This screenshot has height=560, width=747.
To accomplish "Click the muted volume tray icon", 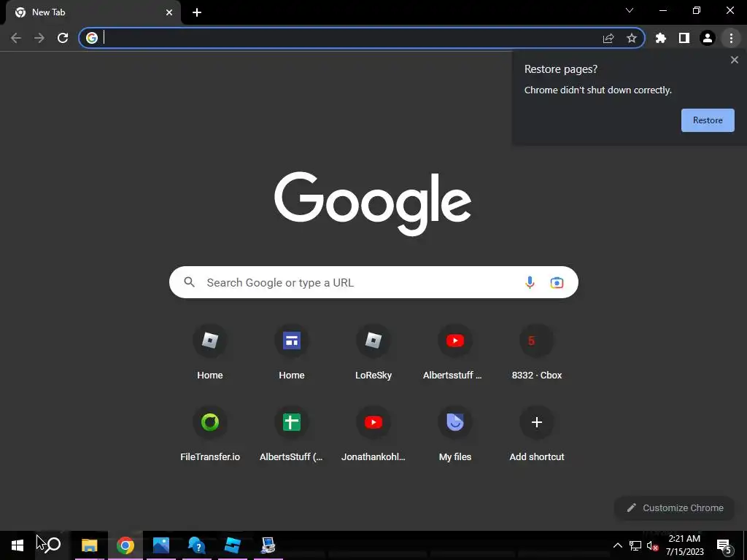I will [652, 545].
